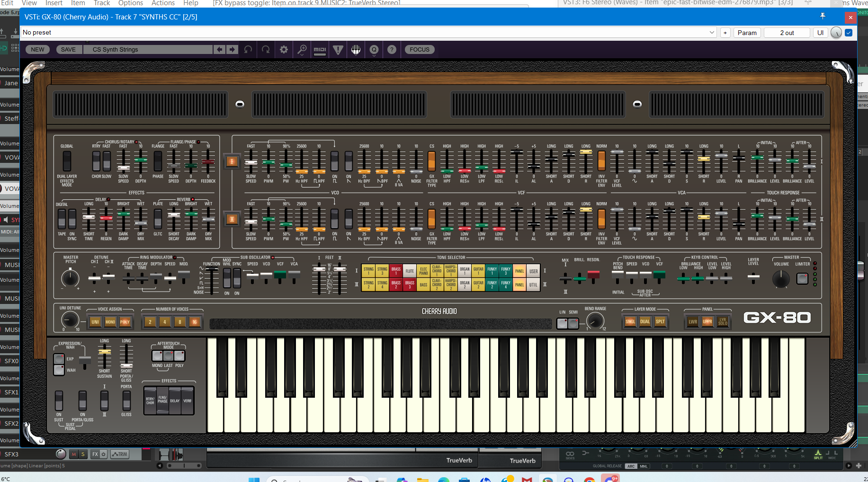Screen dimensions: 868x482
Task: Click the LYR SOLO panel button
Action: (723, 321)
